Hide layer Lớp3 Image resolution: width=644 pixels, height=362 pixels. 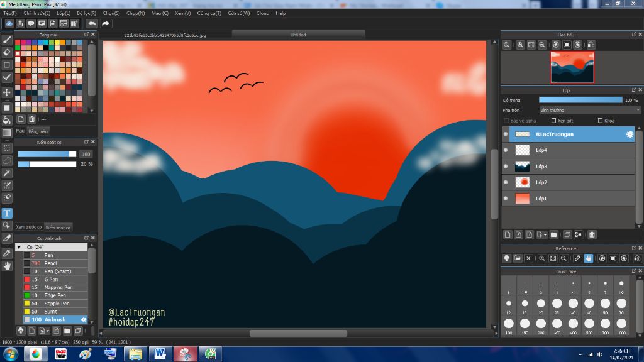tap(506, 166)
